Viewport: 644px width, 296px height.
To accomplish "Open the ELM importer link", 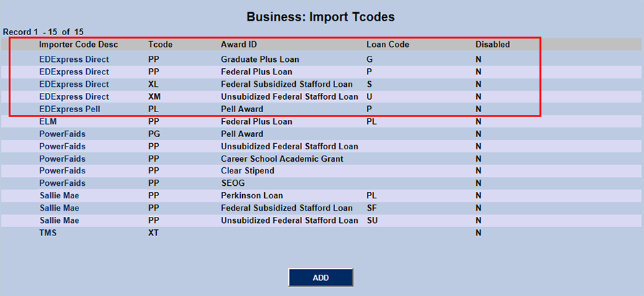I will [47, 121].
